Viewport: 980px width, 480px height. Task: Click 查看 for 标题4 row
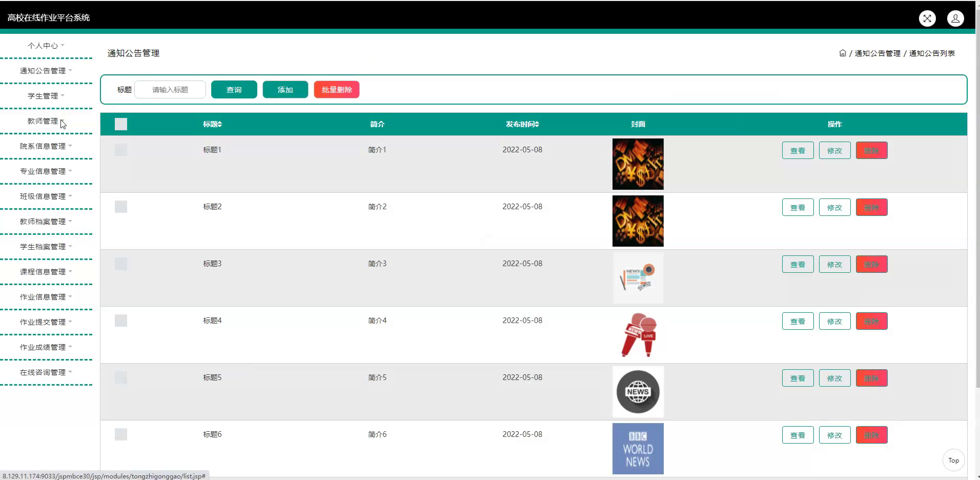point(798,322)
